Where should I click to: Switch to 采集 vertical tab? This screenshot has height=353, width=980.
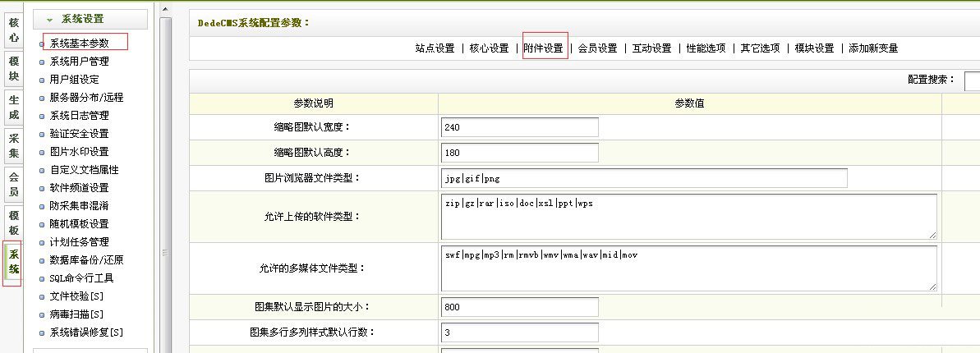[x=14, y=145]
